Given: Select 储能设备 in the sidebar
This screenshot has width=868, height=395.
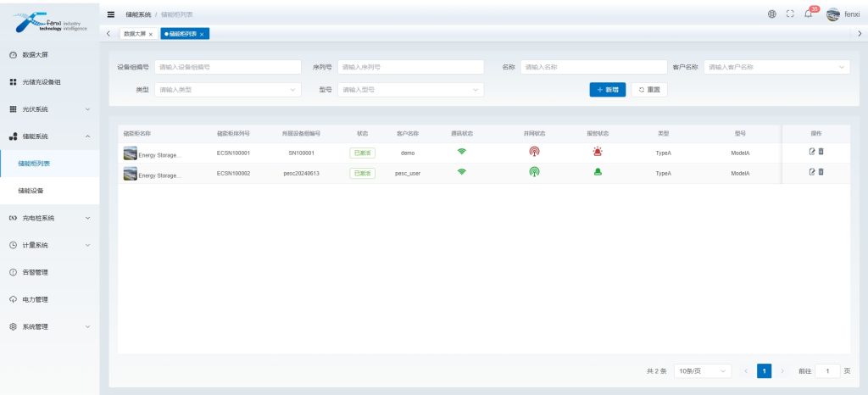Looking at the screenshot, I should pyautogui.click(x=31, y=191).
